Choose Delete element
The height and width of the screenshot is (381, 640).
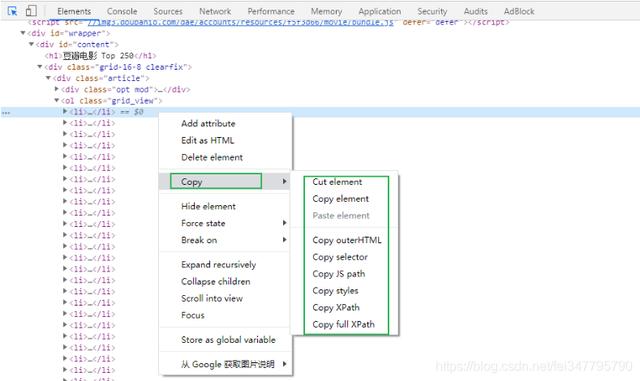tap(212, 157)
